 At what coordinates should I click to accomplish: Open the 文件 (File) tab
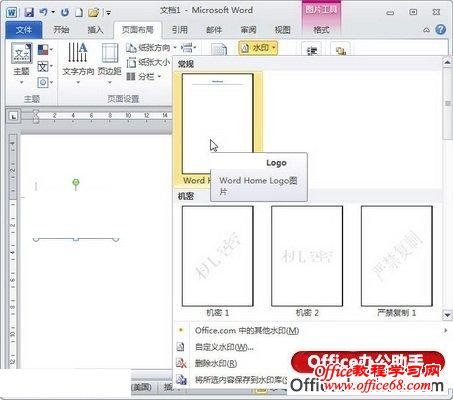click(24, 30)
